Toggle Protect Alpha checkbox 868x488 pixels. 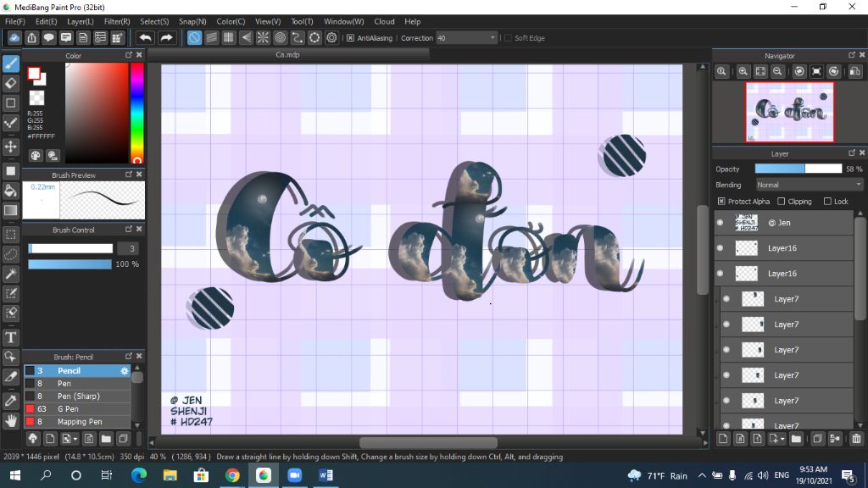721,202
